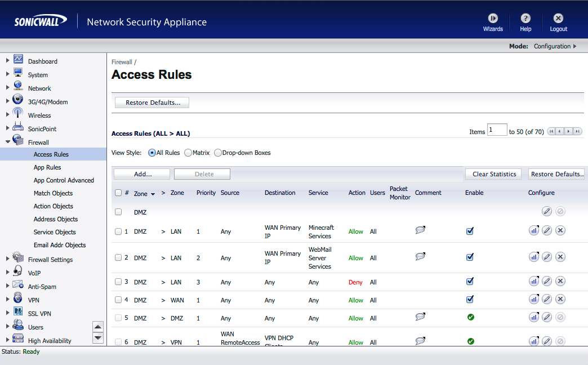Image resolution: width=588 pixels, height=365 pixels.
Task: Click the 3G/4G/Modem icon
Action: [x=17, y=99]
